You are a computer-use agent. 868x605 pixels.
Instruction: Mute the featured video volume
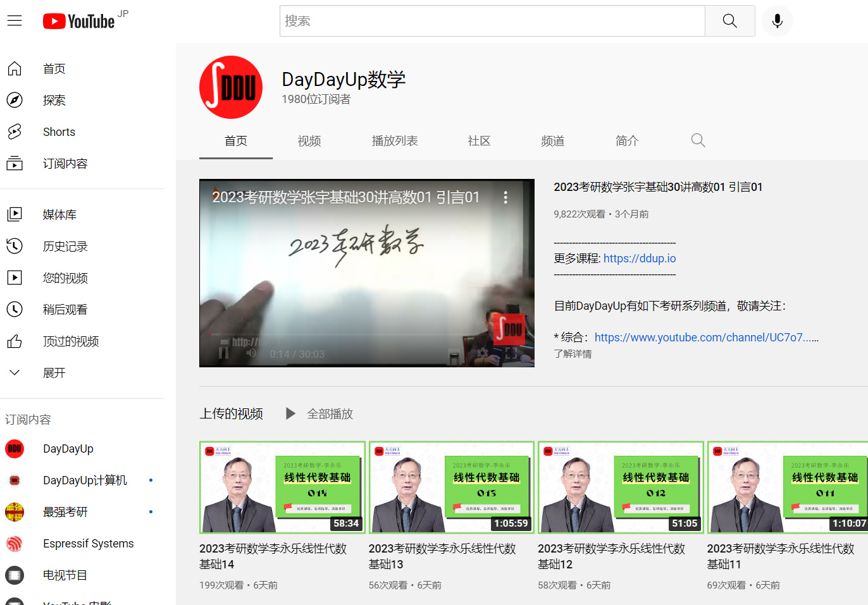pyautogui.click(x=251, y=353)
